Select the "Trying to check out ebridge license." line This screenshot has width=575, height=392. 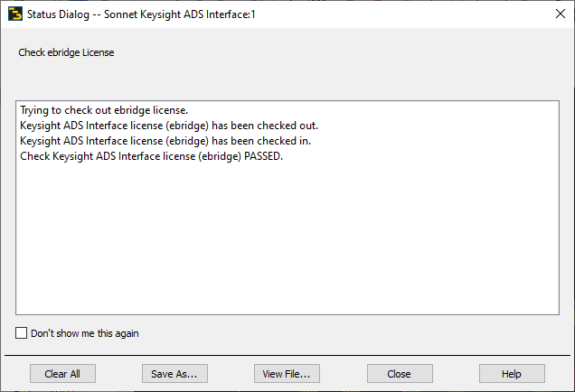104,110
